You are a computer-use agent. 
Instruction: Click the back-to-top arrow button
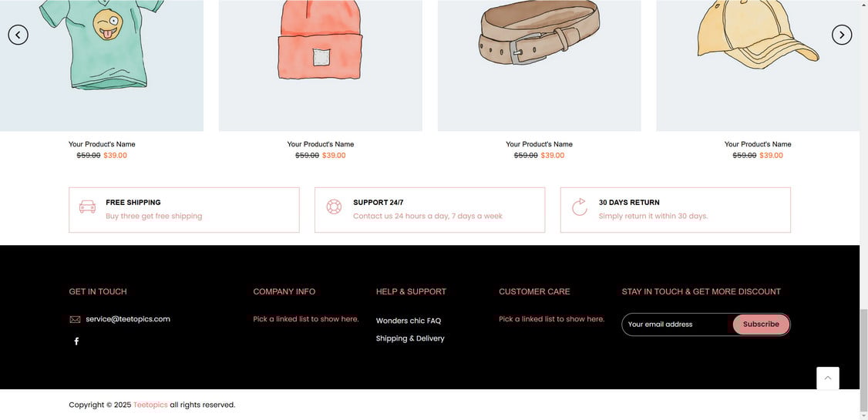(828, 378)
